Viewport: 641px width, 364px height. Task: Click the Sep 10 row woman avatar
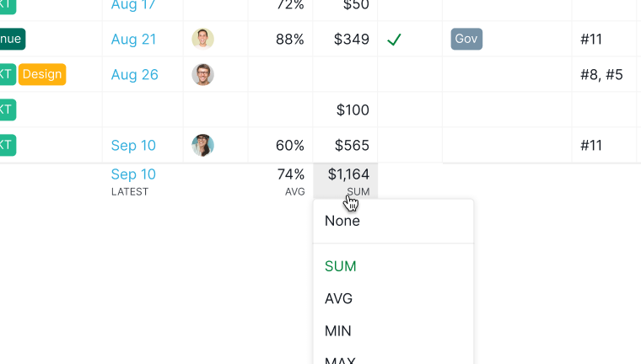click(202, 145)
